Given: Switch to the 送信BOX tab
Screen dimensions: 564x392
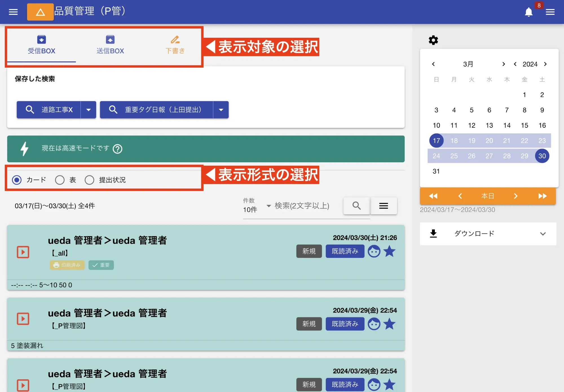Looking at the screenshot, I should click(x=110, y=45).
